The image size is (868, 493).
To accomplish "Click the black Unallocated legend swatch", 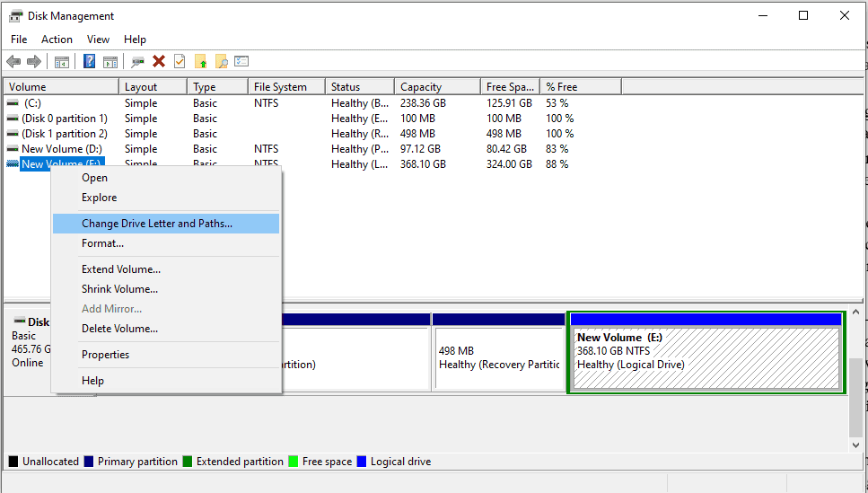I will coord(13,462).
